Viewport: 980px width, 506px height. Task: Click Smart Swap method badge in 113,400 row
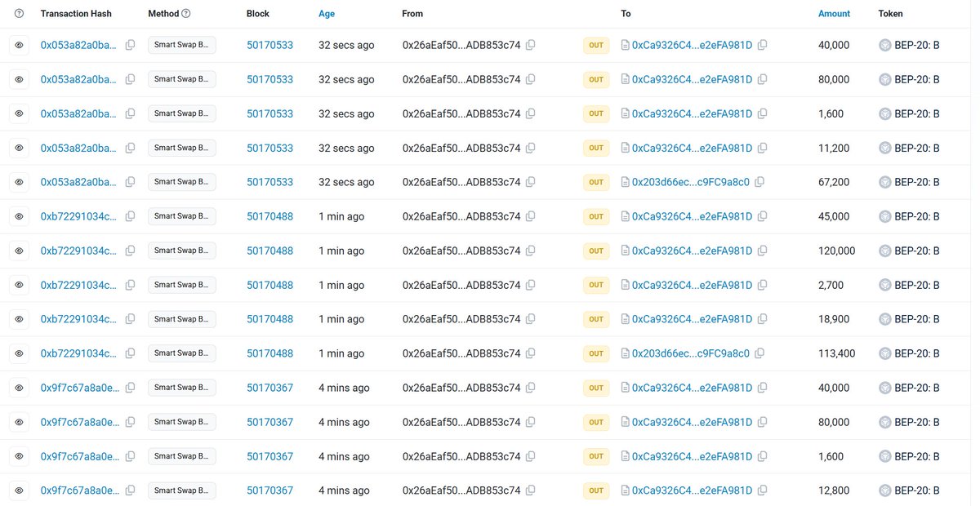pos(182,353)
